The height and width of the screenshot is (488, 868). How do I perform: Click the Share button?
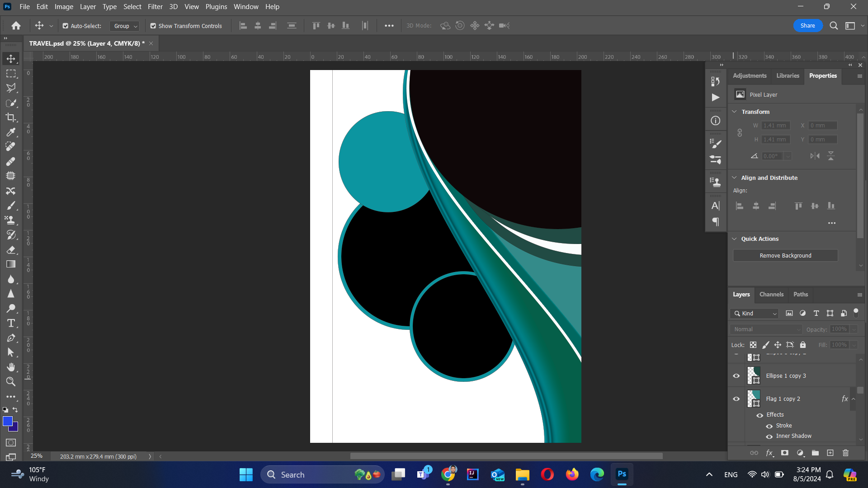[807, 26]
